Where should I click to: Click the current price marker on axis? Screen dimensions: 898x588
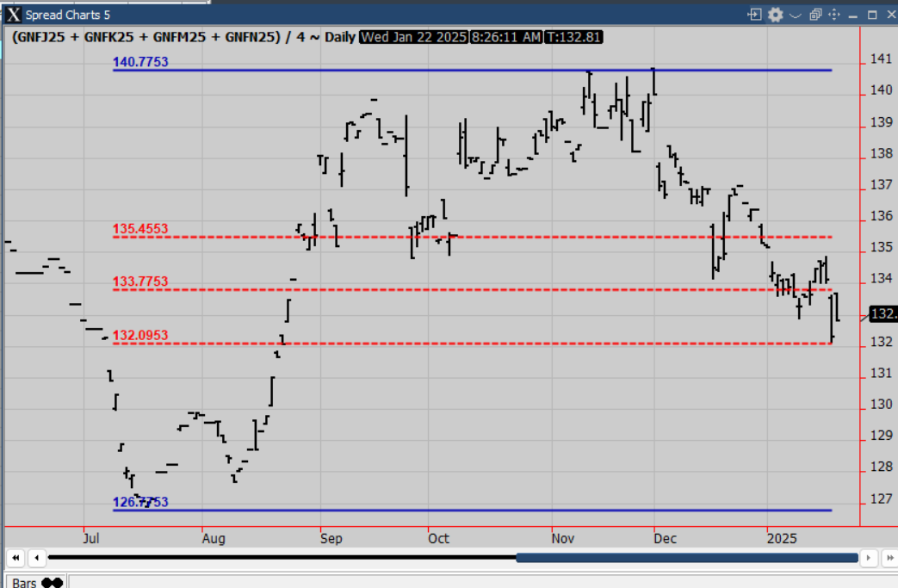tap(883, 313)
